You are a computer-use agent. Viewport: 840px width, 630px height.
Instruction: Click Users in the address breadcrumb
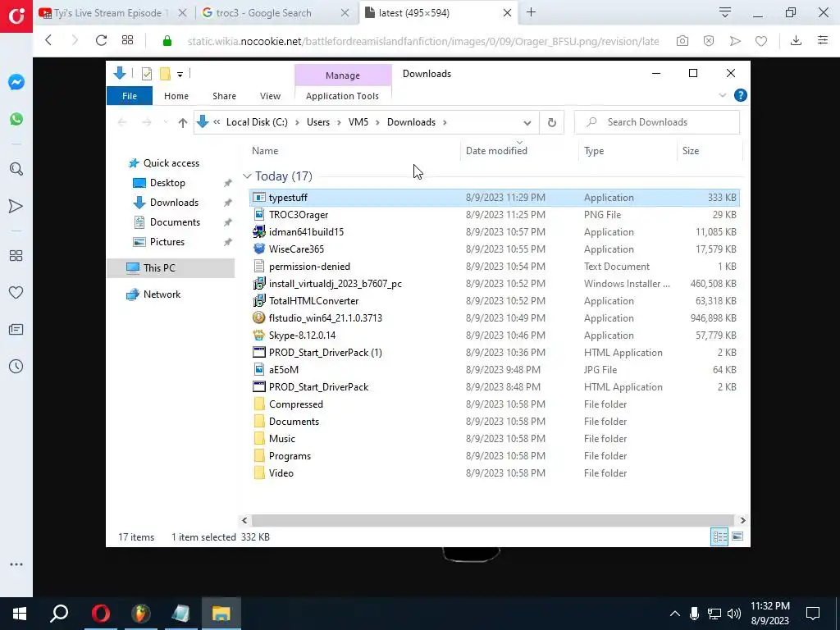318,123
